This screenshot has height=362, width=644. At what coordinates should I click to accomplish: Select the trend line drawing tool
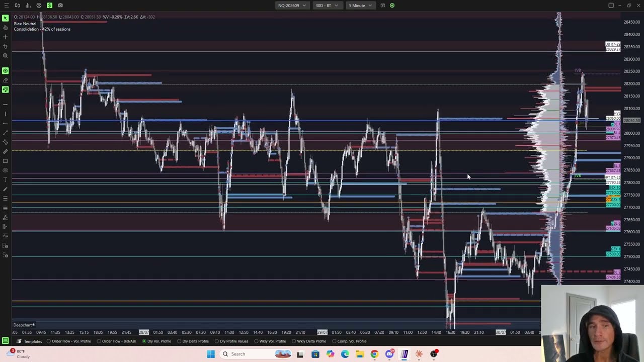point(6,133)
